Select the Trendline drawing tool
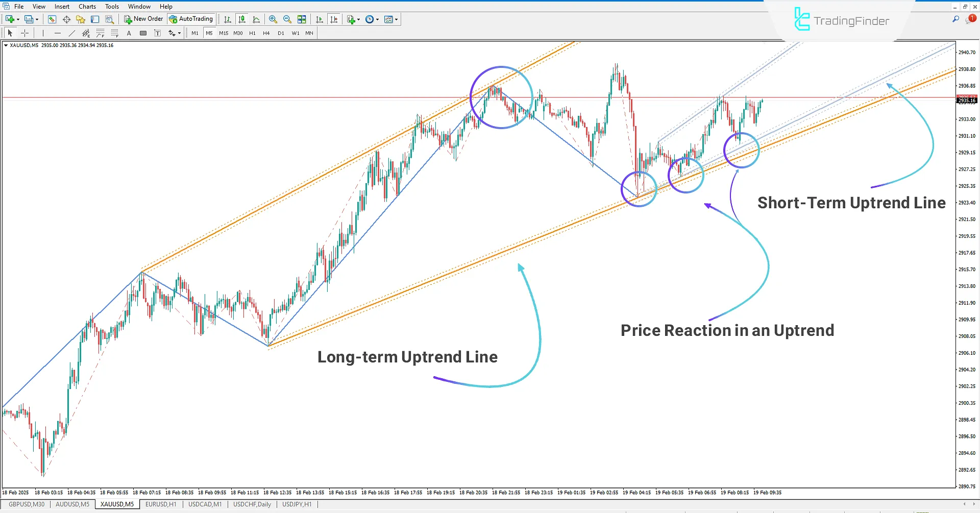The width and height of the screenshot is (980, 513). [72, 33]
